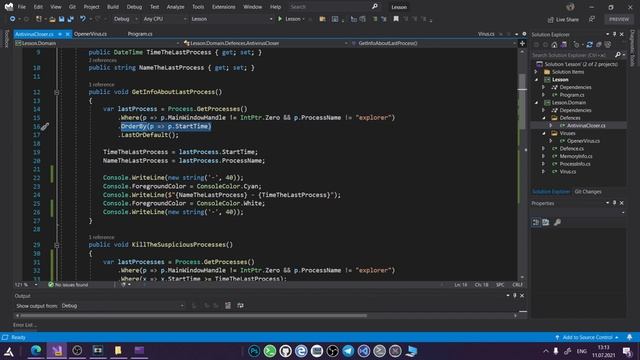The width and height of the screenshot is (640, 360).
Task: Click the PREVIEW button
Action: tap(619, 19)
